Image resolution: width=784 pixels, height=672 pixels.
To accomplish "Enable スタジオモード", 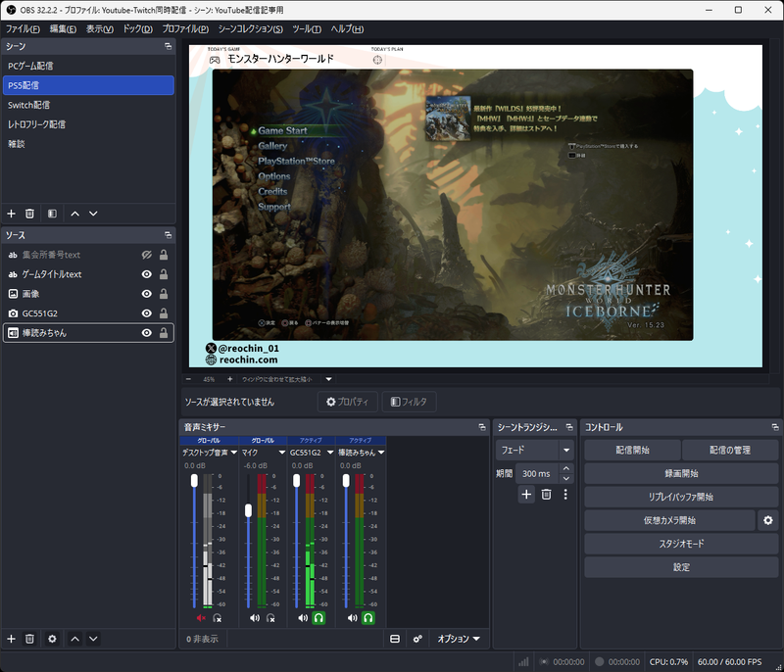I will [681, 544].
